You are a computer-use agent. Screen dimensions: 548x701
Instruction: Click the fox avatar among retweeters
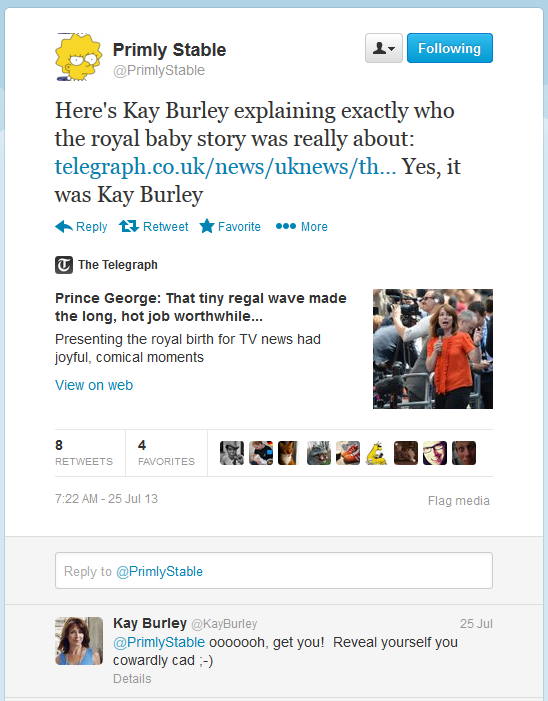tap(290, 453)
